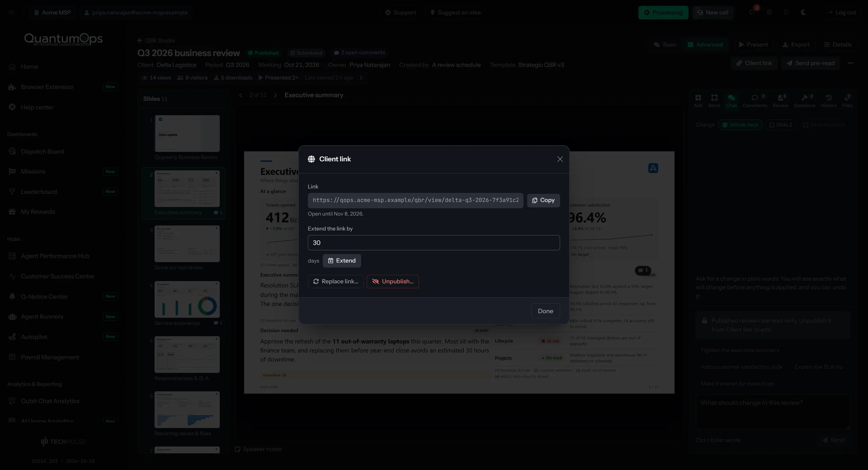
Task: Switch to Advanced editing mode
Action: (x=705, y=44)
